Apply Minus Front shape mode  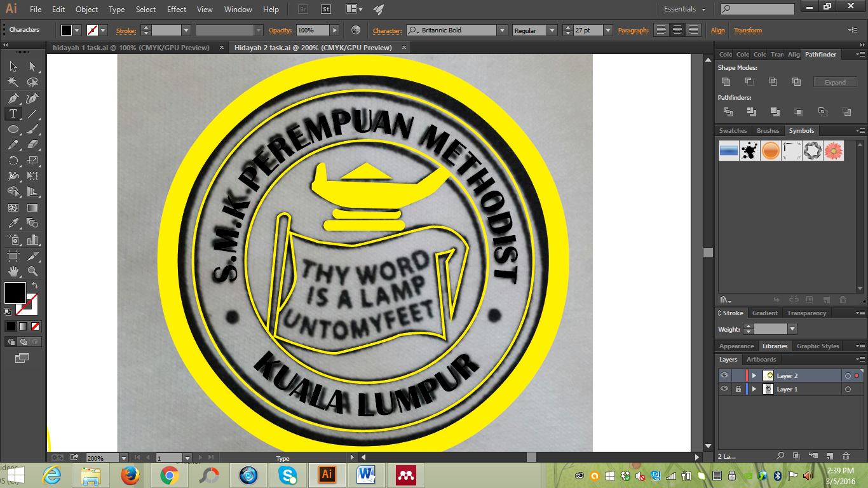(x=749, y=82)
